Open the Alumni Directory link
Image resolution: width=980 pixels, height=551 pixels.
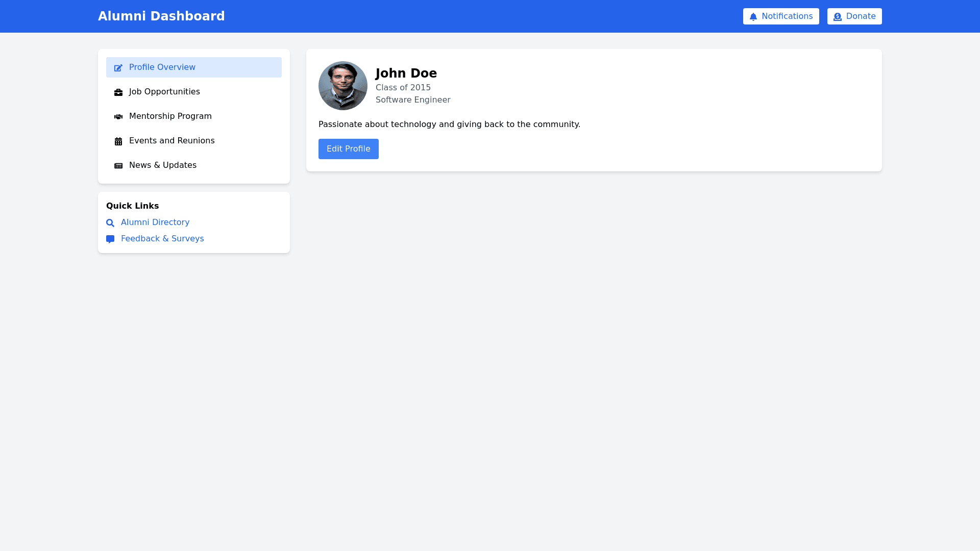tap(155, 222)
